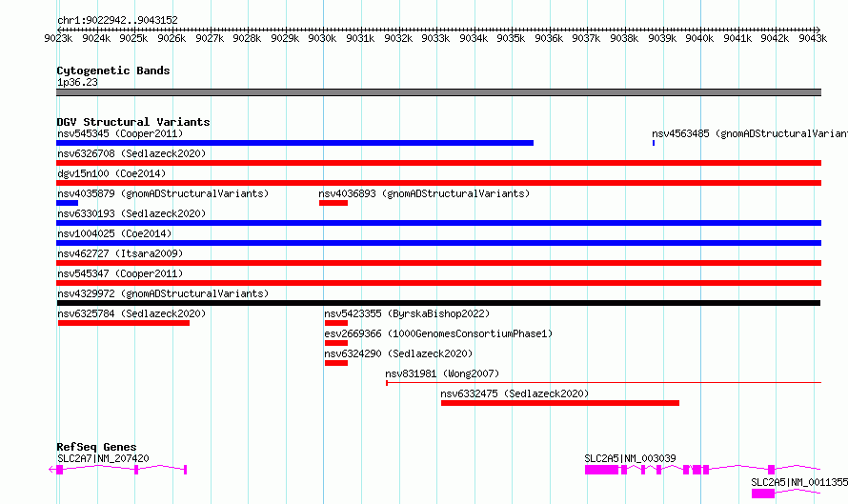The image size is (848, 504).
Task: Click the 9036k ruler tick label
Action: (x=549, y=38)
